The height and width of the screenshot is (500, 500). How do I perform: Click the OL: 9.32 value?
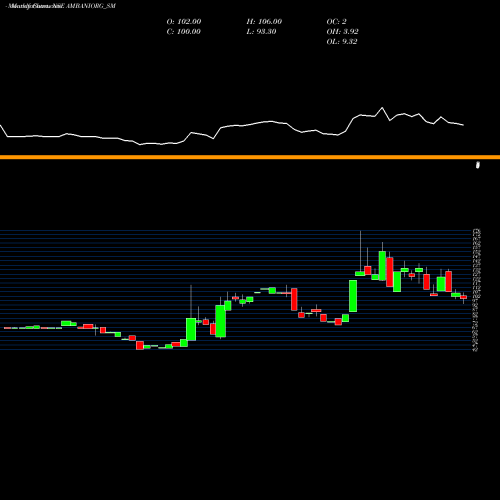(342, 41)
